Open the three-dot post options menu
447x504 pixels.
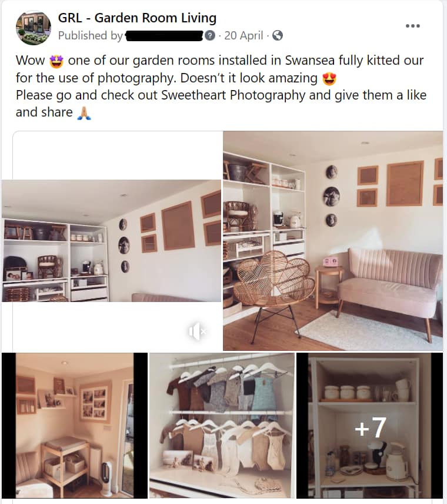413,26
